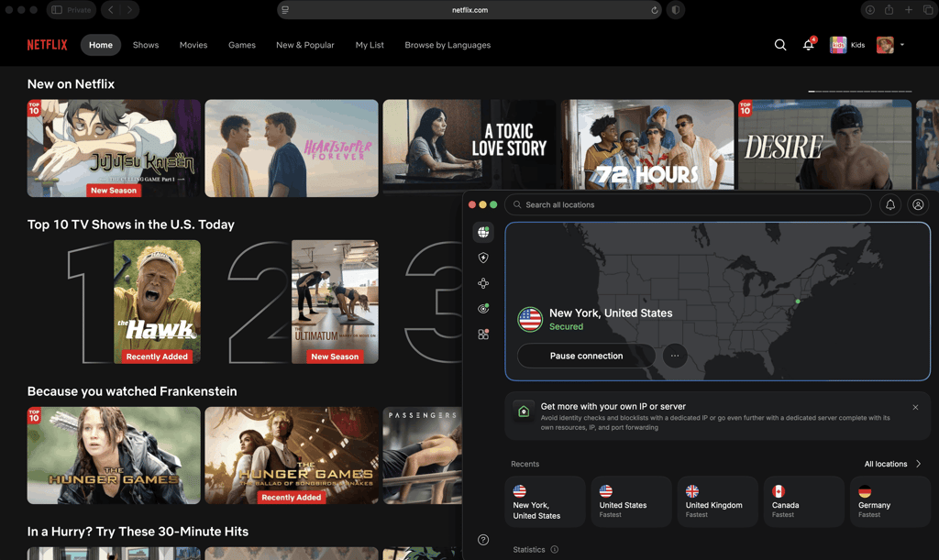Open VPN notifications bell icon
Image resolution: width=939 pixels, height=560 pixels.
(x=890, y=204)
